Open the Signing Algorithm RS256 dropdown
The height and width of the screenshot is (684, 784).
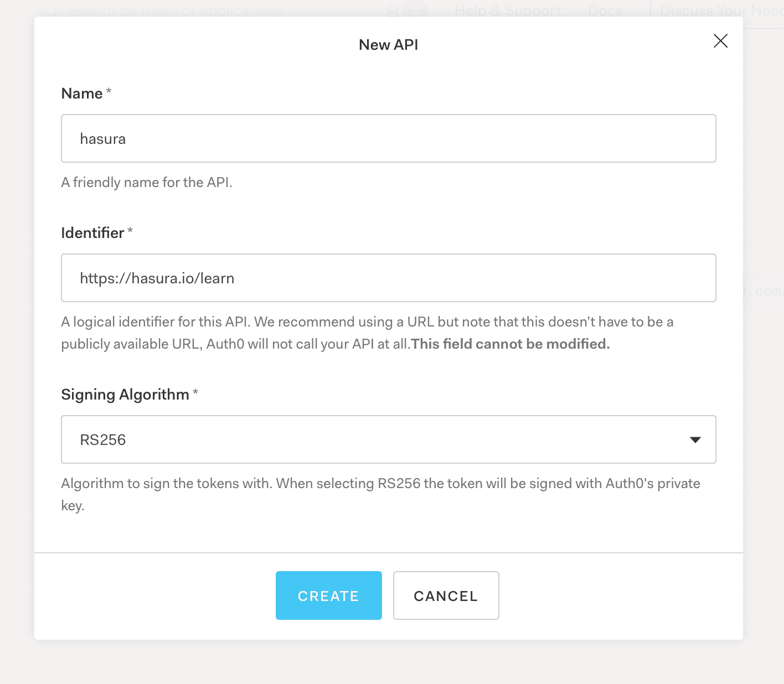coord(389,439)
